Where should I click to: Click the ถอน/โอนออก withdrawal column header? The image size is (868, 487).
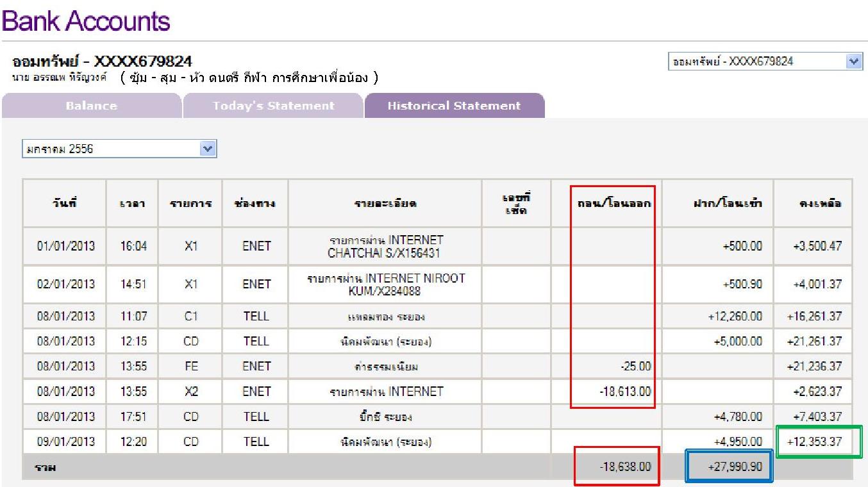click(612, 203)
